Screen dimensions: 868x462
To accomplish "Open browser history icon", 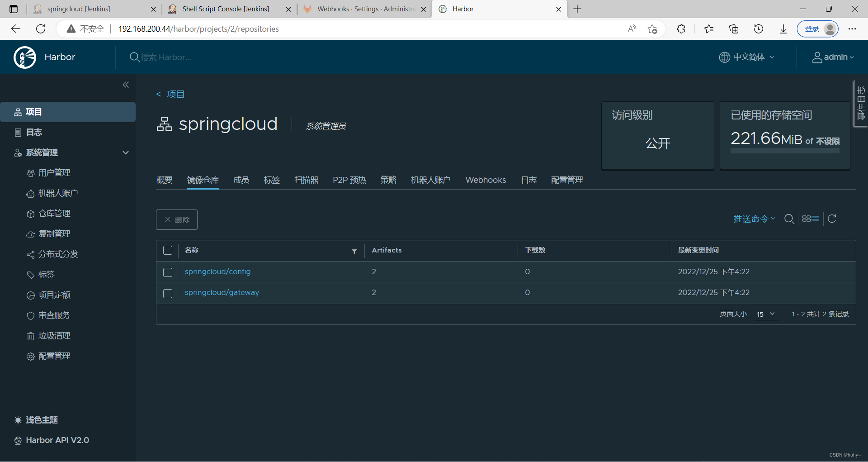I will click(x=759, y=29).
